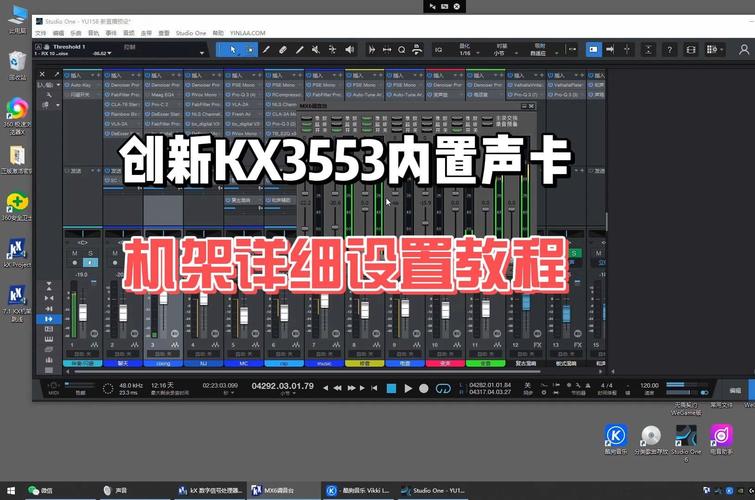
Task: Solo the first mixer channel
Action: [x=89, y=253]
